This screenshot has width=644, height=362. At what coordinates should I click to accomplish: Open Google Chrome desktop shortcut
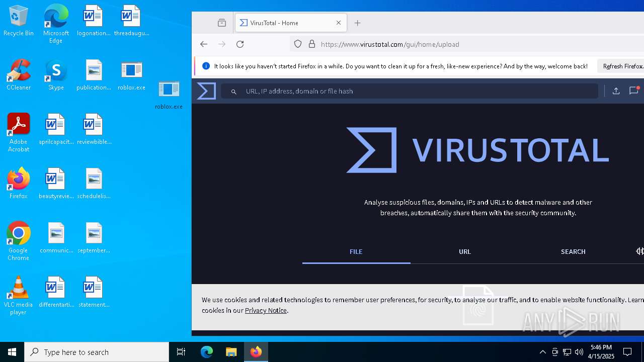click(x=19, y=241)
